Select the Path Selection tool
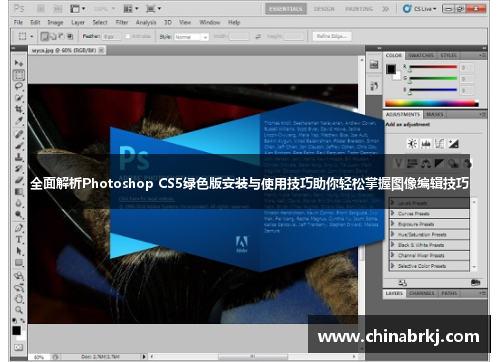500x362 pixels. 19,251
